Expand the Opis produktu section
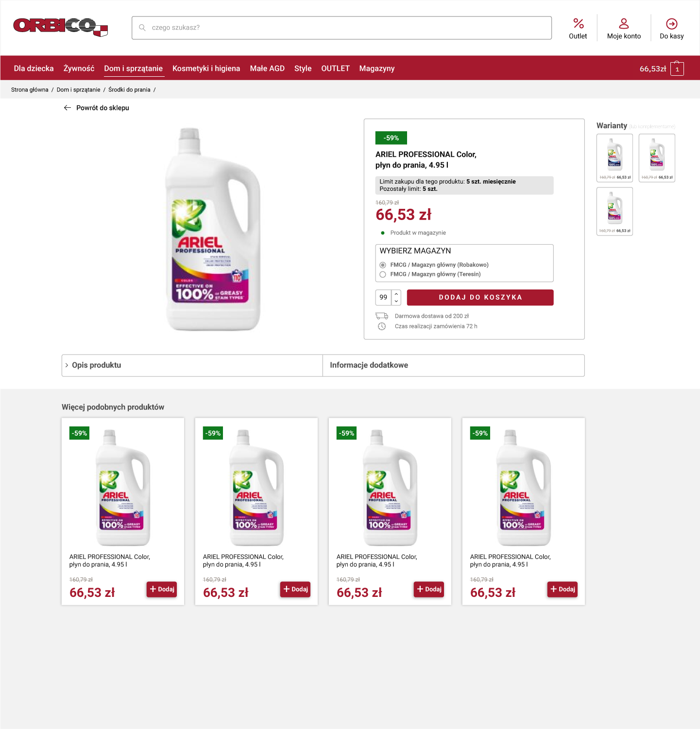700x729 pixels. pos(192,365)
